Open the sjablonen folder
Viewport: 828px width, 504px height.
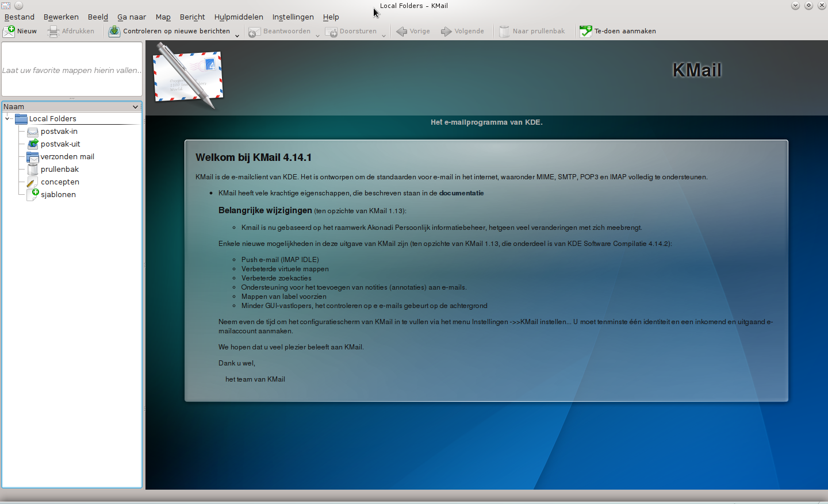[58, 195]
